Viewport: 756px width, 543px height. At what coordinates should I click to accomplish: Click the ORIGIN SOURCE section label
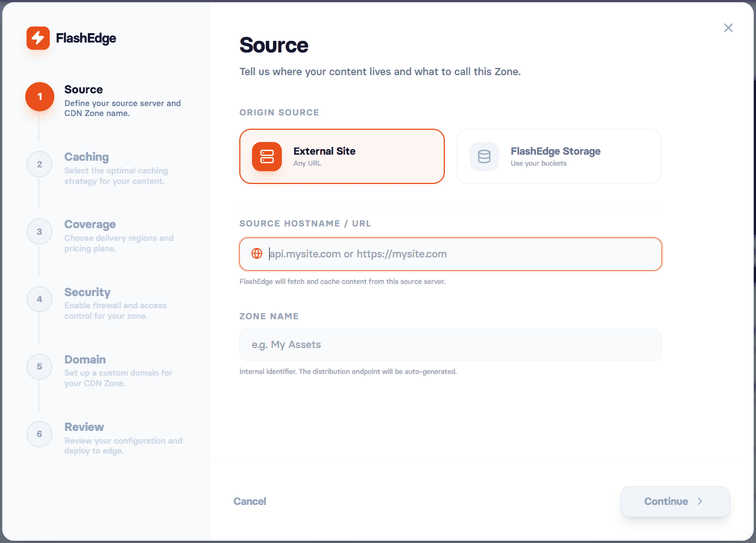(x=279, y=113)
